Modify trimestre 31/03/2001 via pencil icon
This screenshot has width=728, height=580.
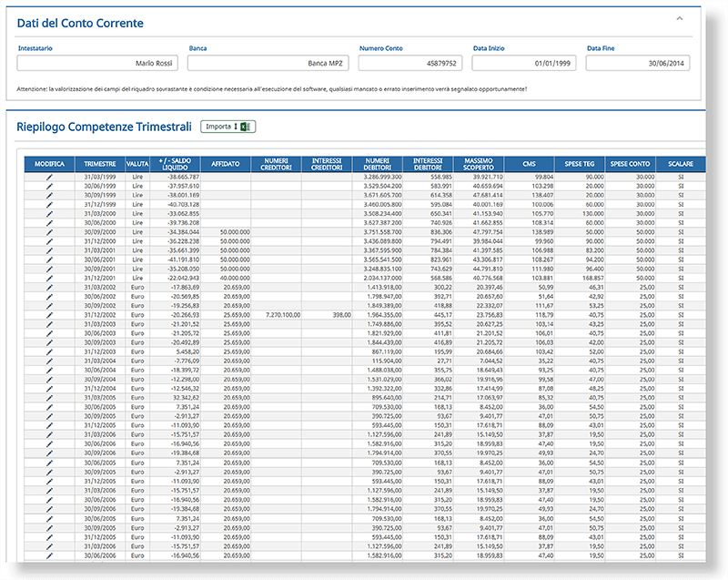pyautogui.click(x=49, y=250)
